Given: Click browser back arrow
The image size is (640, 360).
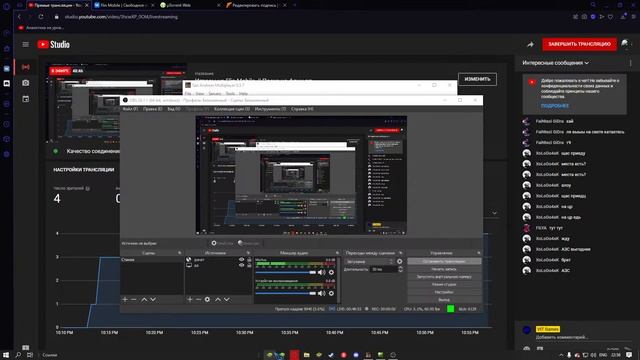Looking at the screenshot, I should pos(19,17).
